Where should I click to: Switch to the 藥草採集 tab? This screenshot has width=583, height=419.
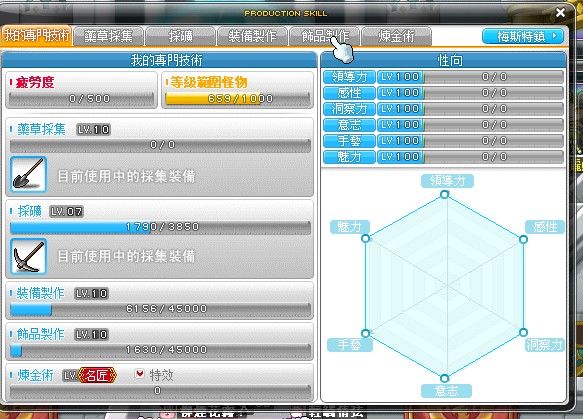pos(108,36)
